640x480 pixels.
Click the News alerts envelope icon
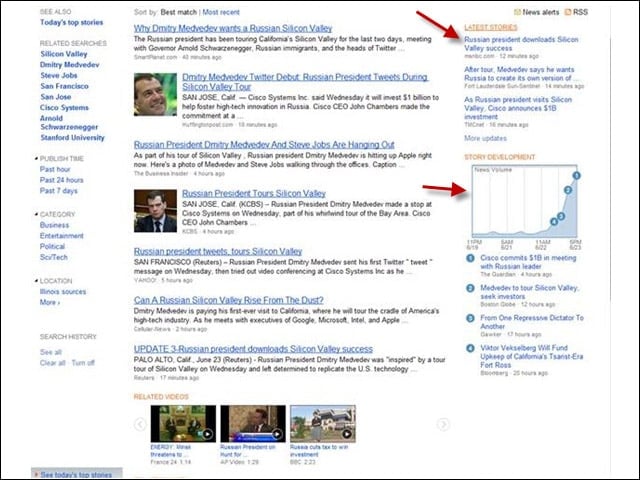coord(517,12)
